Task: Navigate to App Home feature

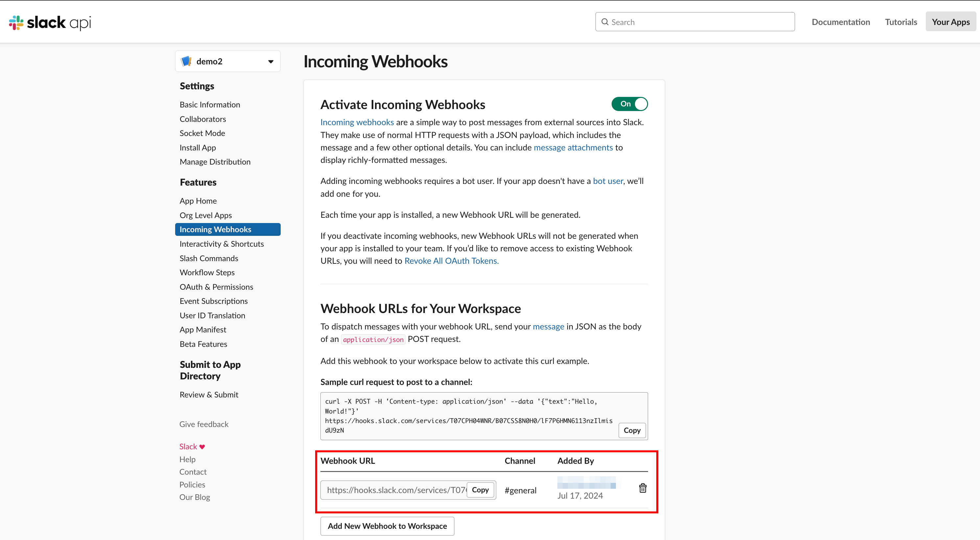Action: pyautogui.click(x=198, y=201)
